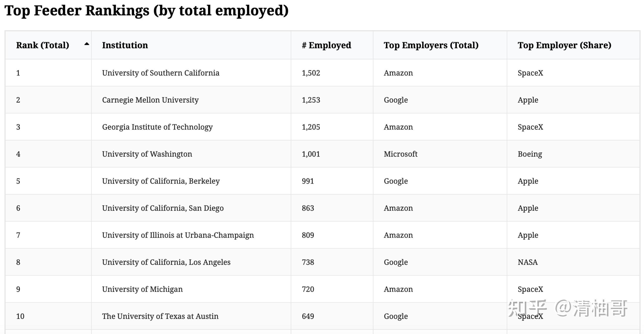This screenshot has width=644, height=334.
Task: Click Top Employers (Total) column header
Action: click(431, 45)
